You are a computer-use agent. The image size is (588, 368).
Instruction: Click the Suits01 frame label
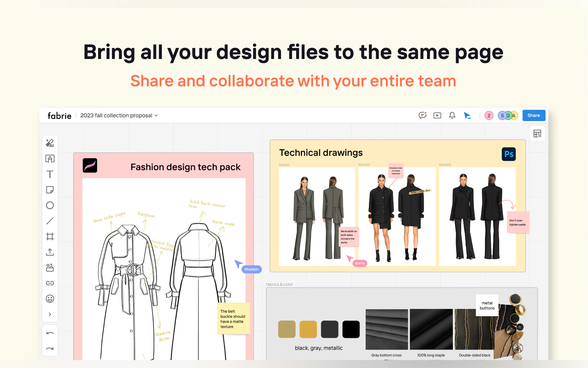[284, 165]
